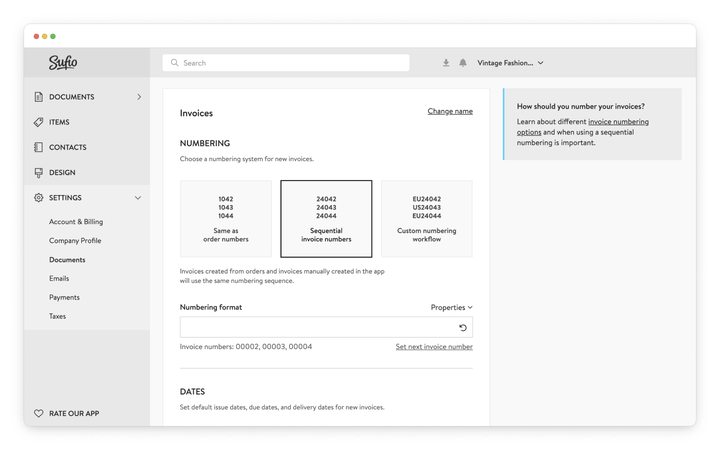Image resolution: width=720 pixels, height=450 pixels.
Task: Select Same as order numbers option
Action: 226,219
